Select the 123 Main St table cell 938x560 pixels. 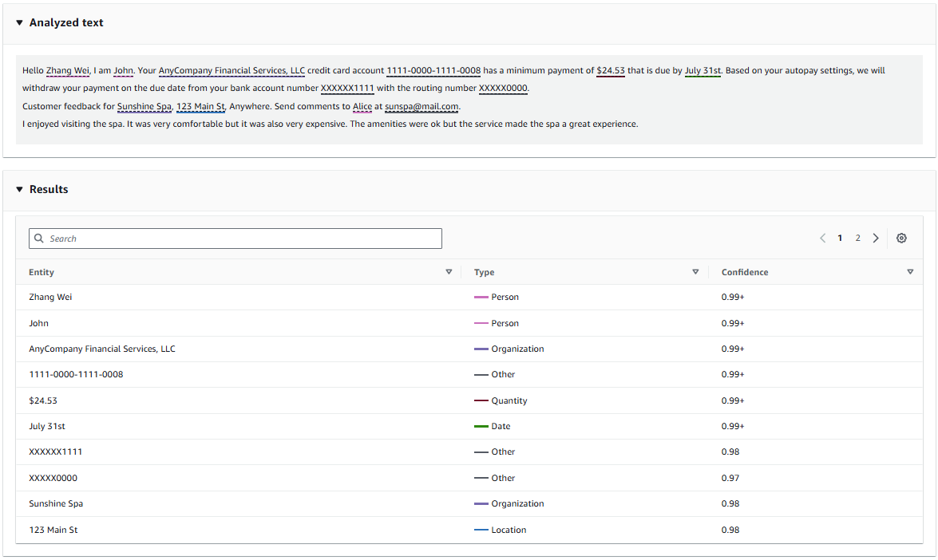pos(53,530)
